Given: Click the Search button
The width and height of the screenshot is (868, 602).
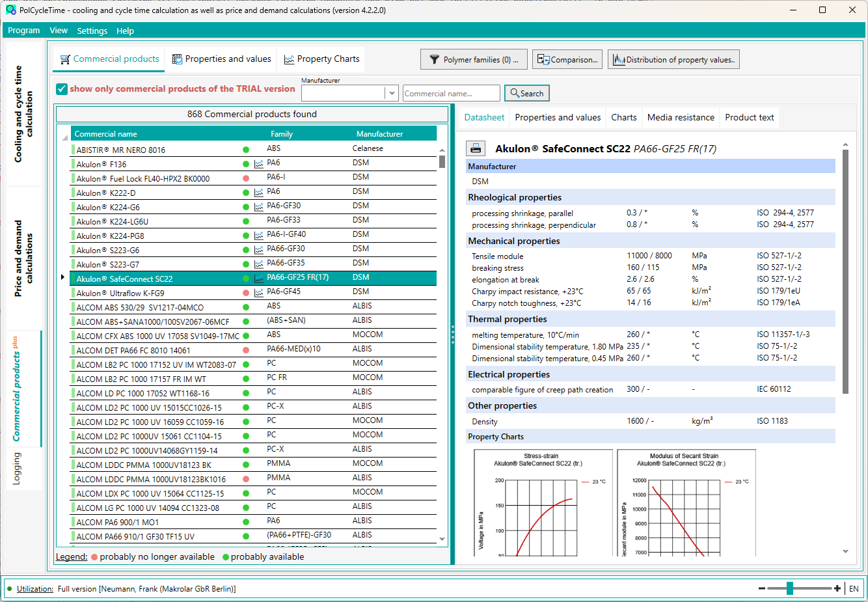Looking at the screenshot, I should [x=527, y=93].
